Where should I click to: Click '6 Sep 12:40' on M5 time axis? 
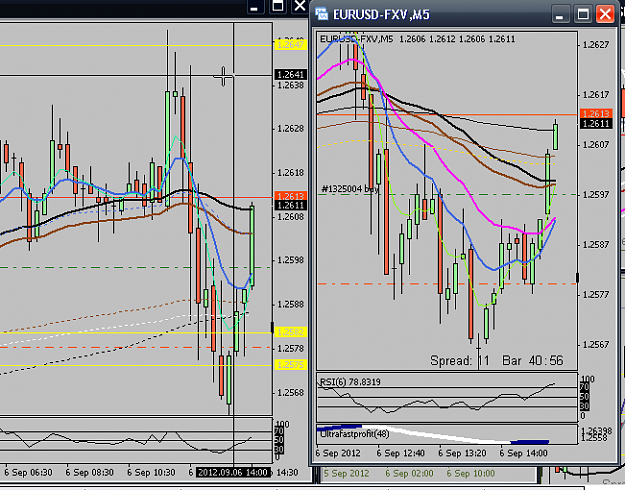pos(400,453)
